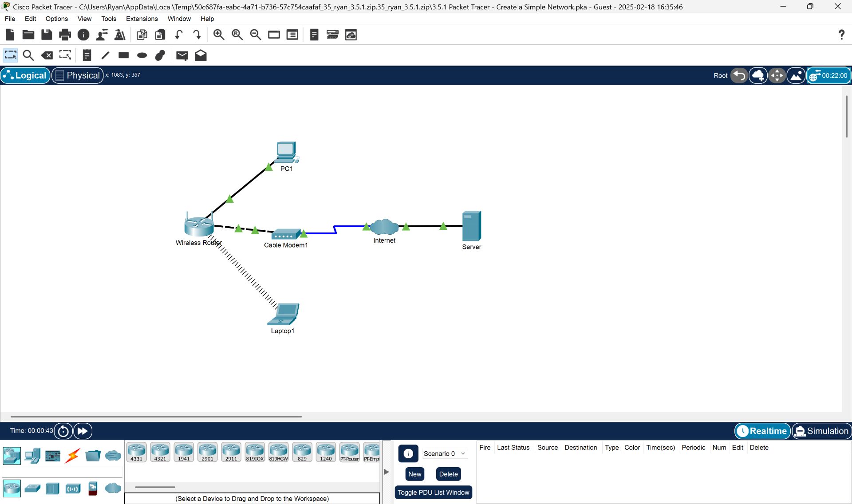Switch to Realtime mode
Screen dimensions: 852x504
(x=762, y=431)
